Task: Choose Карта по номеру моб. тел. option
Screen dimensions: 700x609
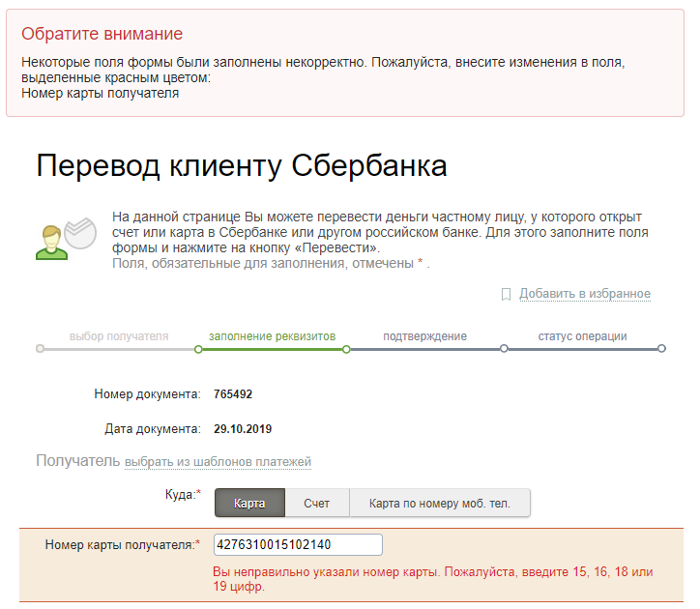Action: [x=440, y=504]
